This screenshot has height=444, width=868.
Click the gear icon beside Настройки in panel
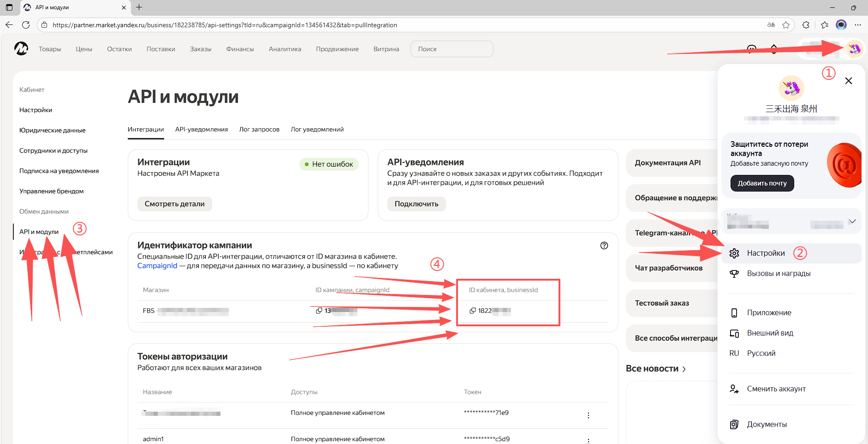point(734,253)
